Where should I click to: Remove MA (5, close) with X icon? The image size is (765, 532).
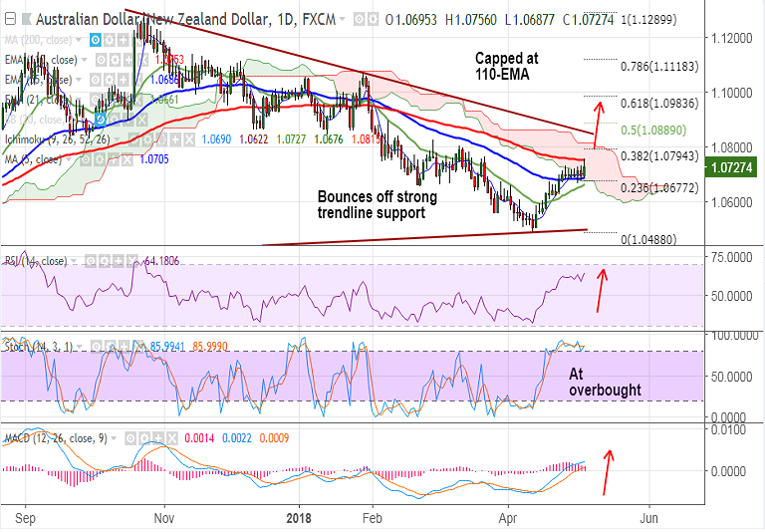(127, 159)
